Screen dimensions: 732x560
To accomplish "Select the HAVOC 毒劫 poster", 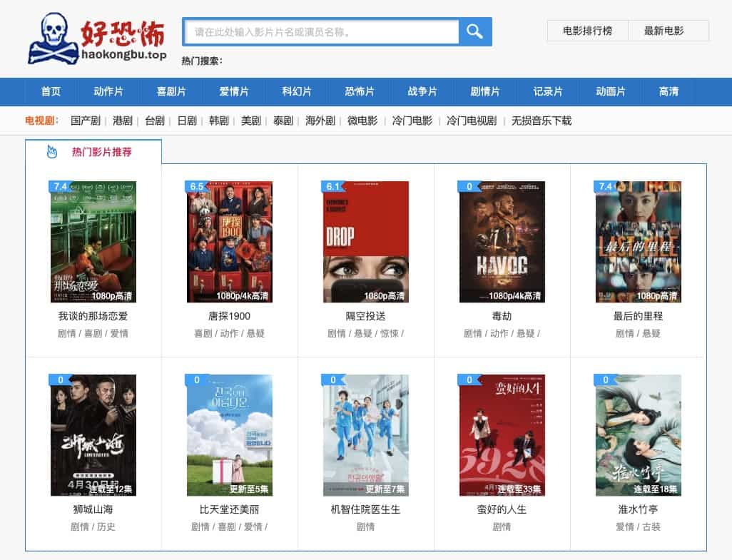I will pos(502,242).
